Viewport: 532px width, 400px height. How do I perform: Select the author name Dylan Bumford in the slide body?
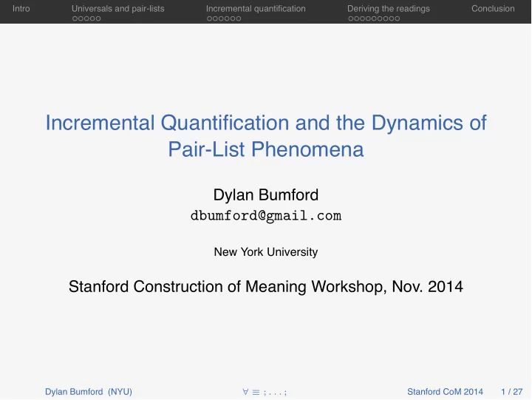(266, 195)
